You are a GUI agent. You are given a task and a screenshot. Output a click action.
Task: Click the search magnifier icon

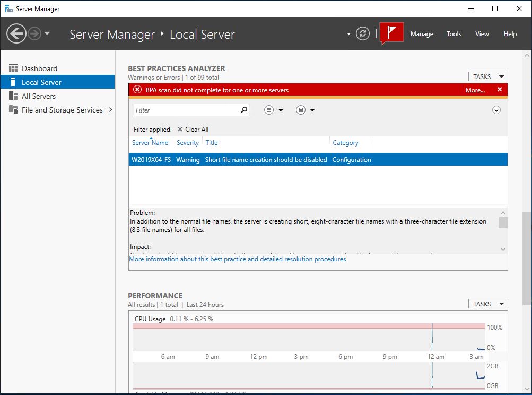(244, 110)
